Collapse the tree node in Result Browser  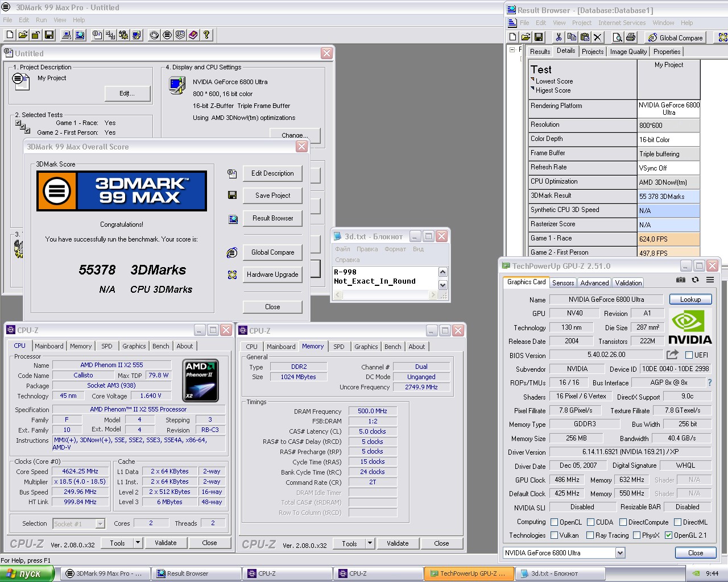(x=512, y=49)
